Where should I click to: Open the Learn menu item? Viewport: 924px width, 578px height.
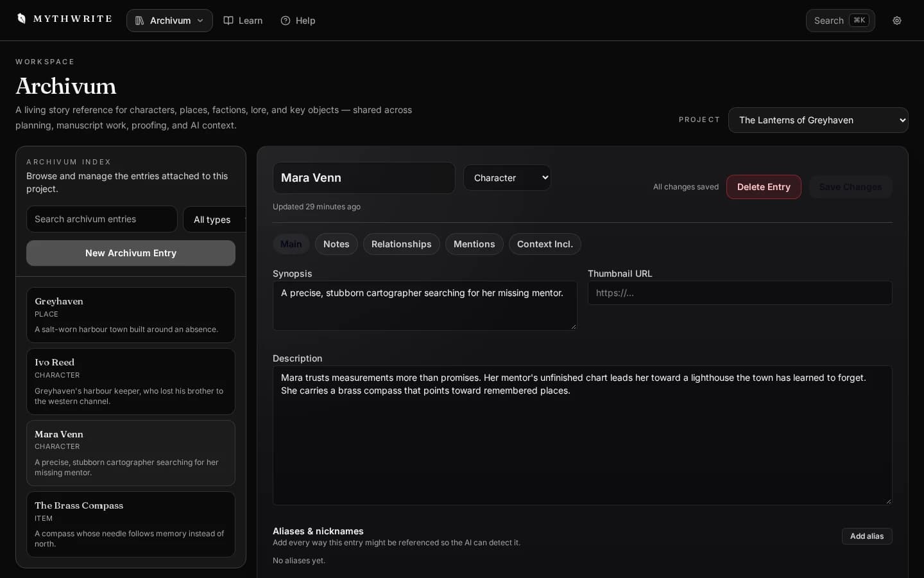click(x=243, y=21)
